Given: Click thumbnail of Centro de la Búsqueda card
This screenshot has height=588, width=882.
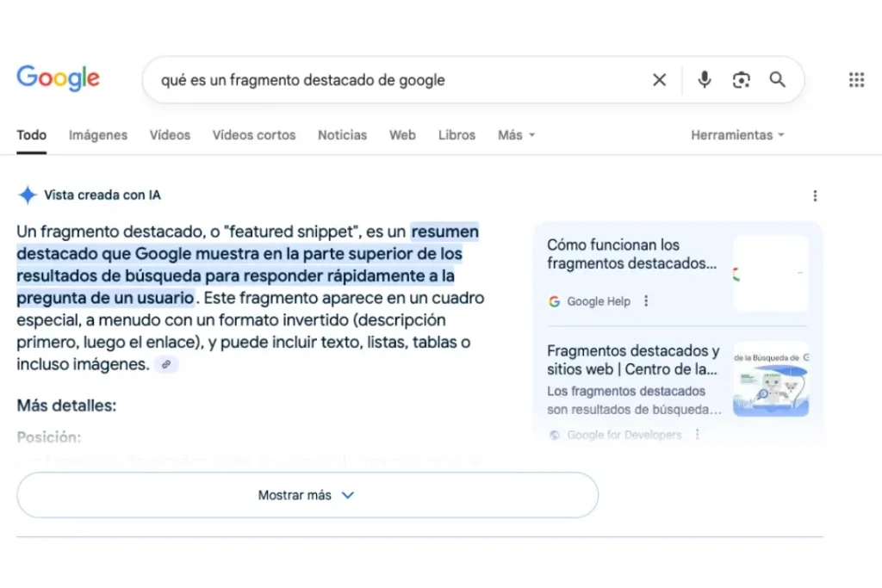Looking at the screenshot, I should coord(771,379).
